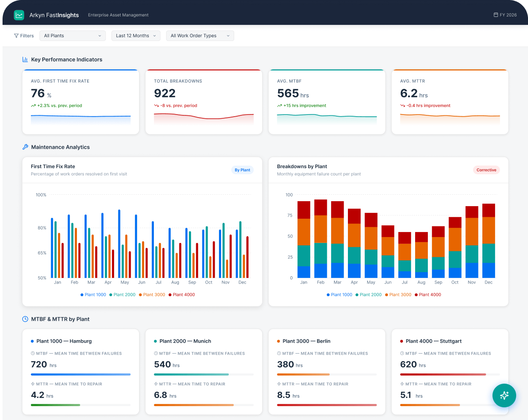Click the Maintenance Analytics wrench icon
The height and width of the screenshot is (420, 528).
coord(25,147)
